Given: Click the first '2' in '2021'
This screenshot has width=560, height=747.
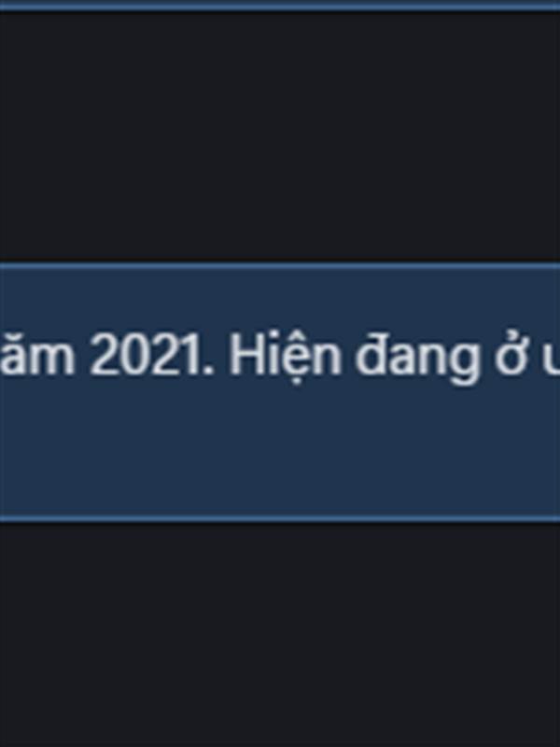Looking at the screenshot, I should point(104,359).
